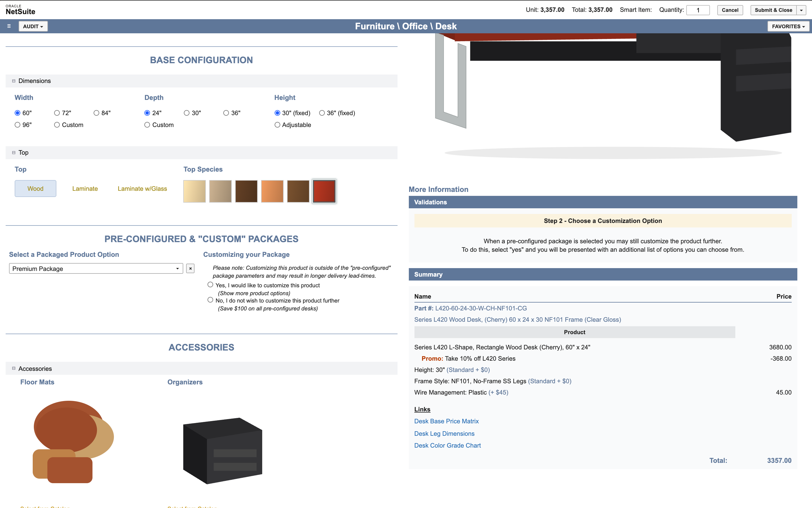Select Yes, customize this product
This screenshot has height=508, width=812.
coord(210,284)
